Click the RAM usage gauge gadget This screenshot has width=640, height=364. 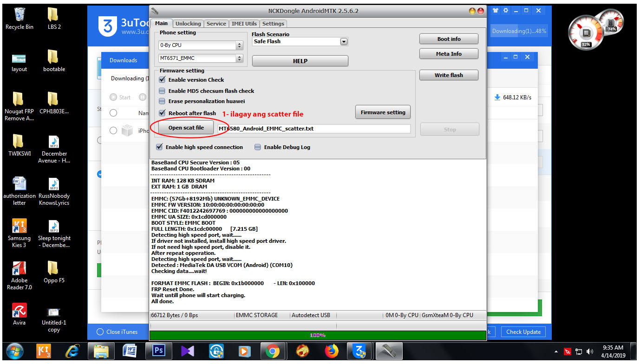pos(611,22)
